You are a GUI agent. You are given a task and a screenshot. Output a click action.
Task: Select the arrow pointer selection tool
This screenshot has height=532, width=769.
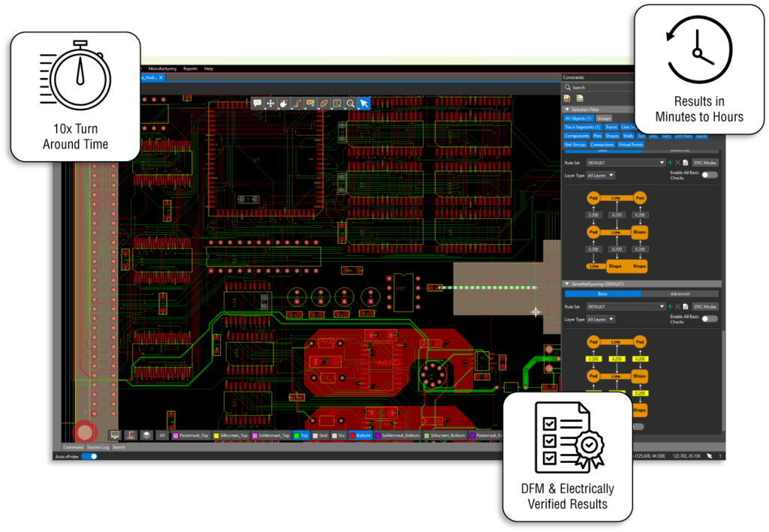(363, 104)
